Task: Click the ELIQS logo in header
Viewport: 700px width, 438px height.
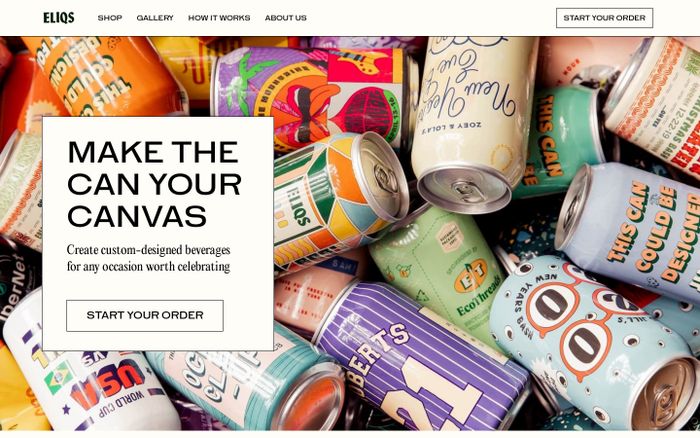Action: 59,18
